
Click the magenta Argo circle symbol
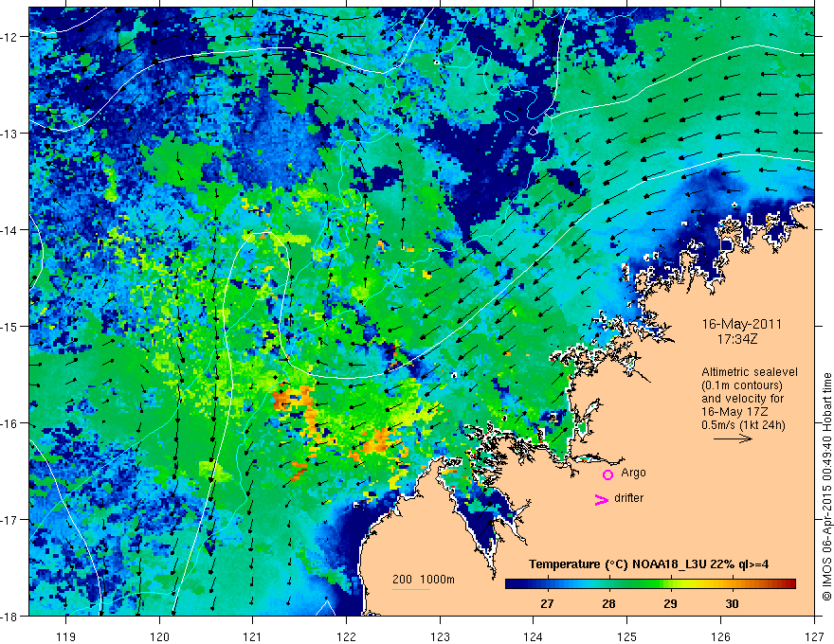607,474
